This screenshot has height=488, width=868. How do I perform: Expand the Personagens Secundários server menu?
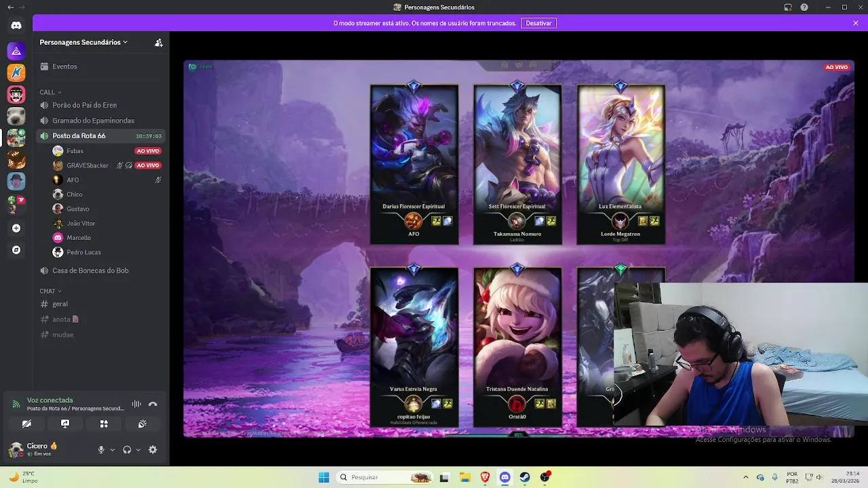[x=84, y=42]
